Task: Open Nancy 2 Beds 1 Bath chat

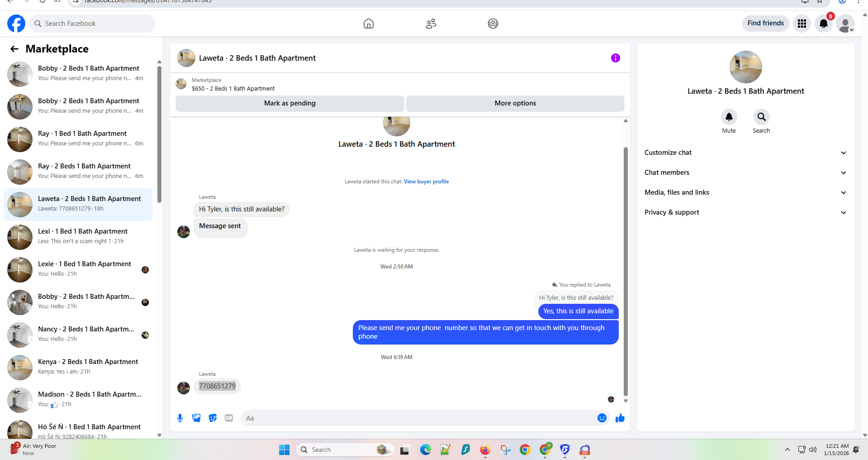Action: (78, 335)
